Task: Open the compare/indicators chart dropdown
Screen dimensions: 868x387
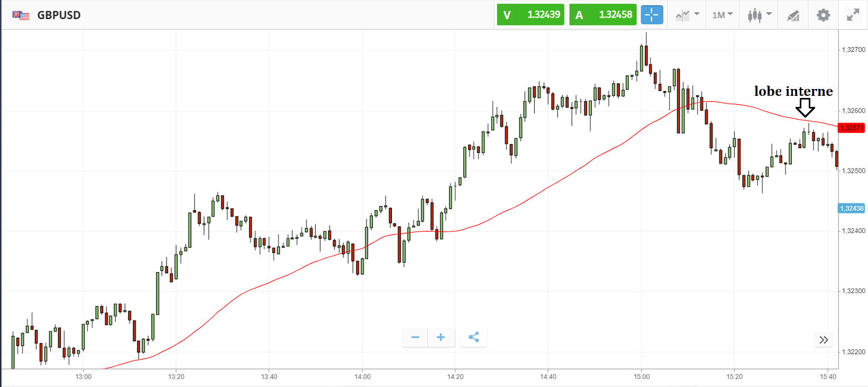Action: click(x=687, y=15)
